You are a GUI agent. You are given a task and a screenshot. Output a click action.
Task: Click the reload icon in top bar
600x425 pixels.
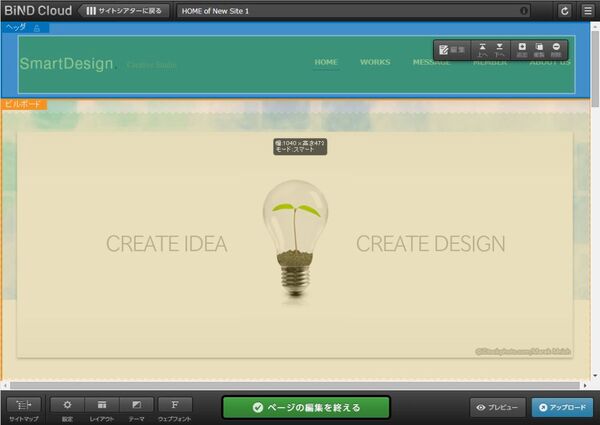[565, 10]
